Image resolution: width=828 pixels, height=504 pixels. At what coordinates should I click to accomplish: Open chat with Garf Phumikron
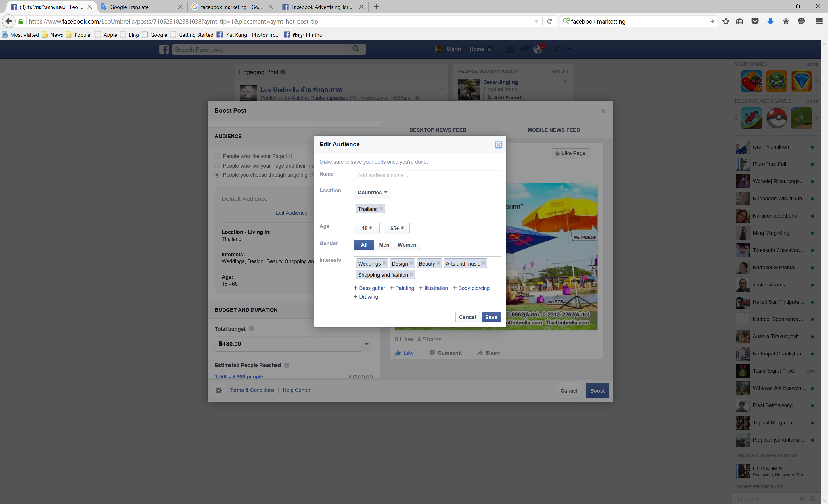pos(775,147)
